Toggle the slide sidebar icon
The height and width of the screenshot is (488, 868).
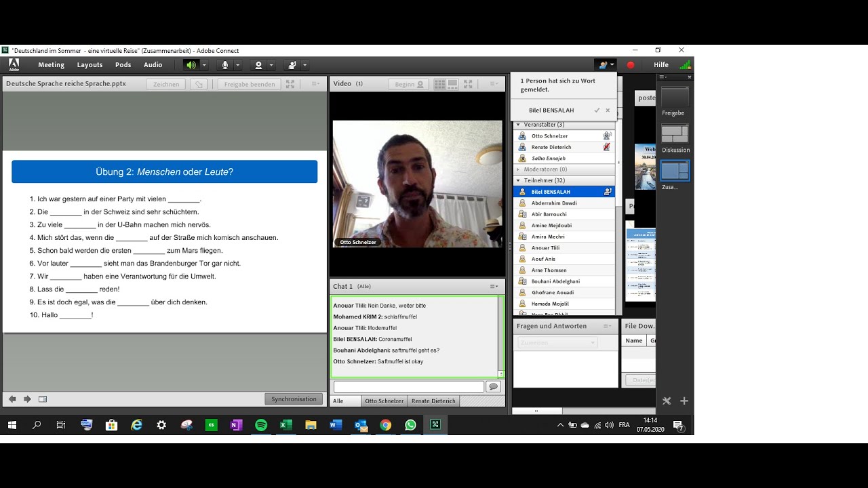coord(43,399)
